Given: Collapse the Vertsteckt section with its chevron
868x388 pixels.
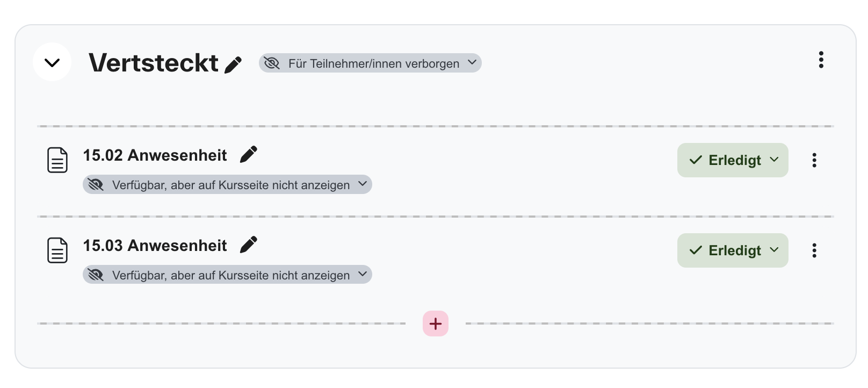Looking at the screenshot, I should point(52,62).
